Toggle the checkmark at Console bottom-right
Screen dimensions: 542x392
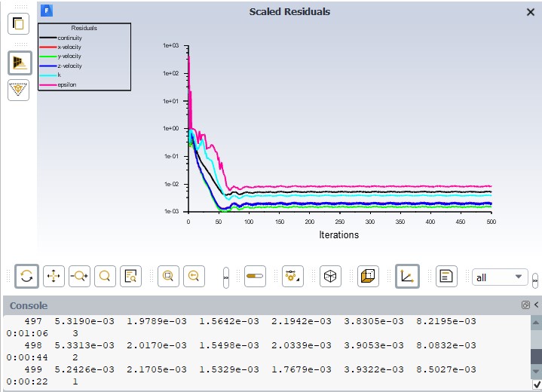pos(537,384)
